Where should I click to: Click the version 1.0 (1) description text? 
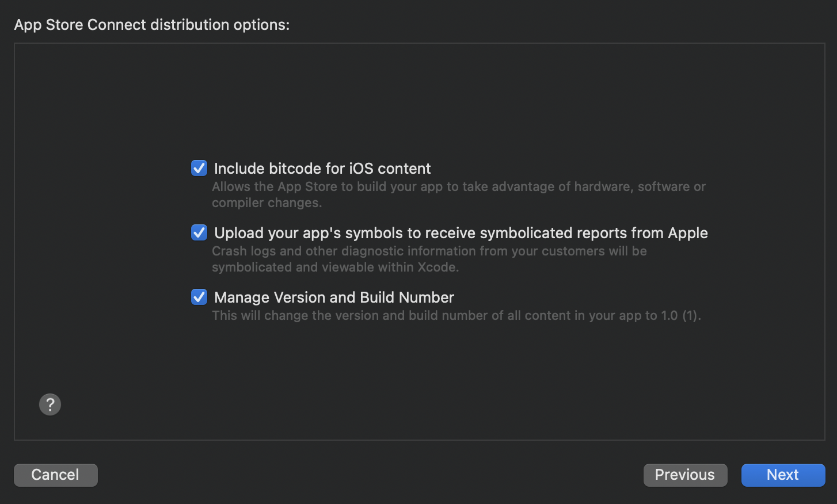coord(456,315)
